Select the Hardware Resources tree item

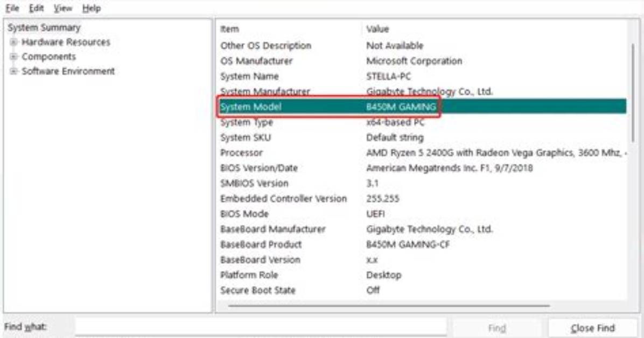pos(66,42)
